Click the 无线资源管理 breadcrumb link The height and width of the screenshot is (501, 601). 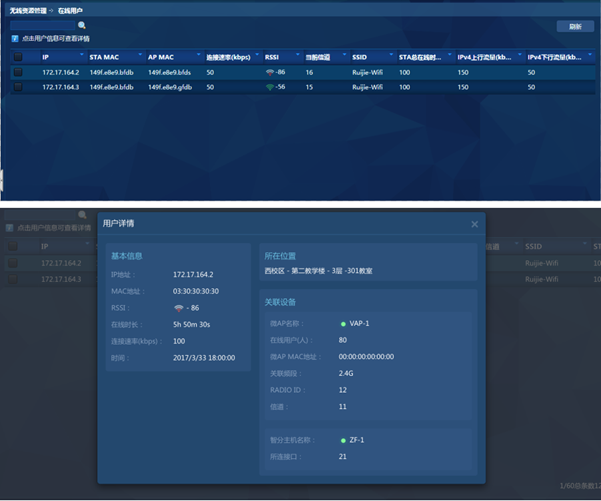tap(28, 11)
